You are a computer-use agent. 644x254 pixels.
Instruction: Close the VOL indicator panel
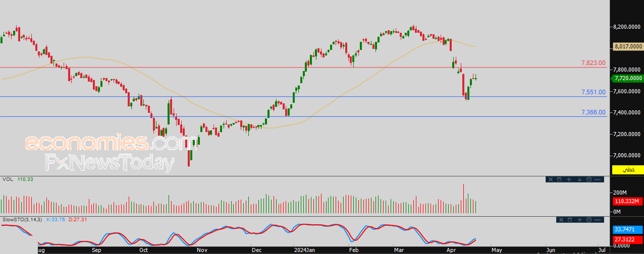coord(551,179)
